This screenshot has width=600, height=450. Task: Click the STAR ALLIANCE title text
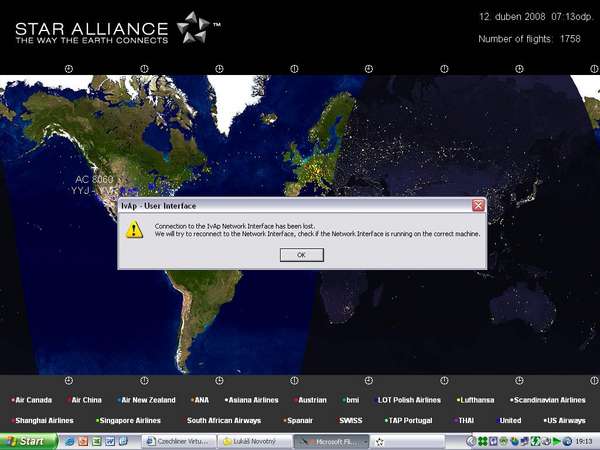point(91,29)
